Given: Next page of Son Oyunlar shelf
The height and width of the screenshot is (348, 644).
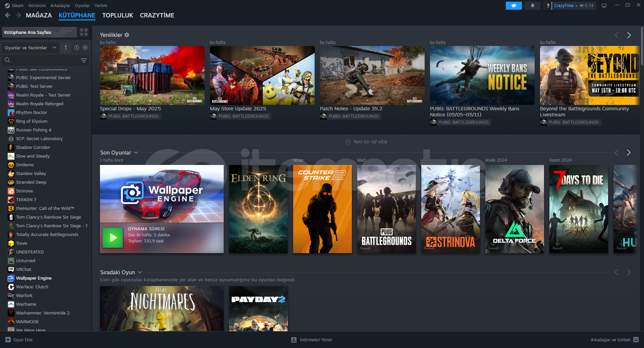Looking at the screenshot, I should pyautogui.click(x=629, y=153).
